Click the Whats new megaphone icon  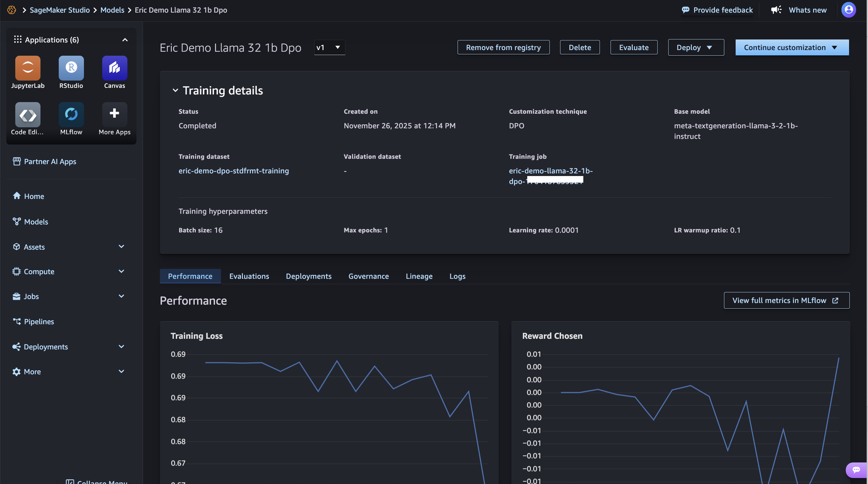click(776, 10)
